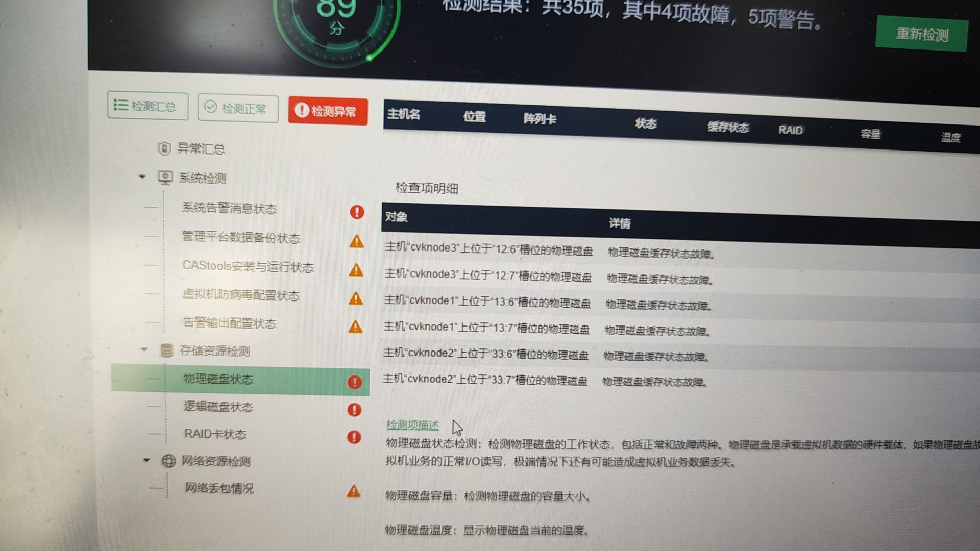Click red error icon beside 逻辑磁盘状态
The height and width of the screenshot is (551, 980).
[354, 410]
